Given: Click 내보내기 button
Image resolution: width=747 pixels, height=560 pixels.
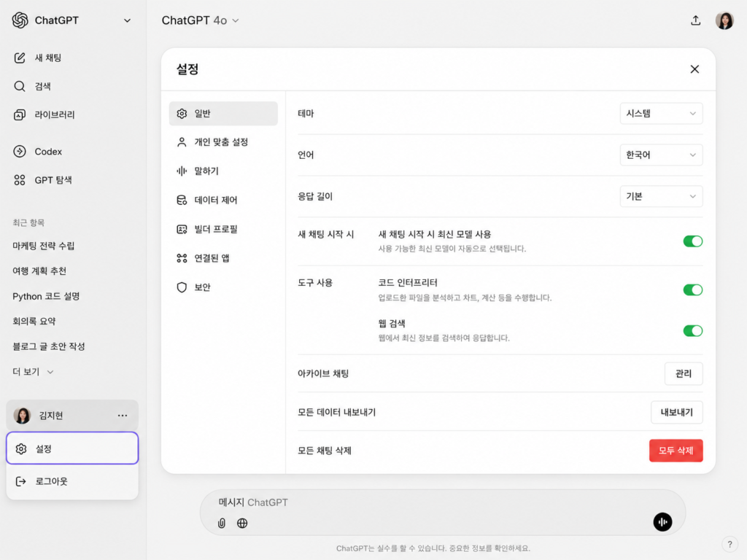Looking at the screenshot, I should pyautogui.click(x=676, y=413).
